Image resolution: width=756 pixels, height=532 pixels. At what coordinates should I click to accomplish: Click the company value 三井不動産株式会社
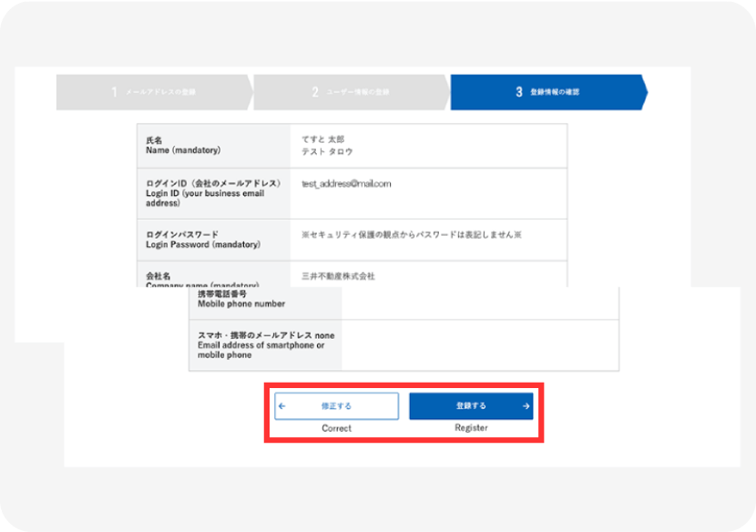(x=338, y=276)
